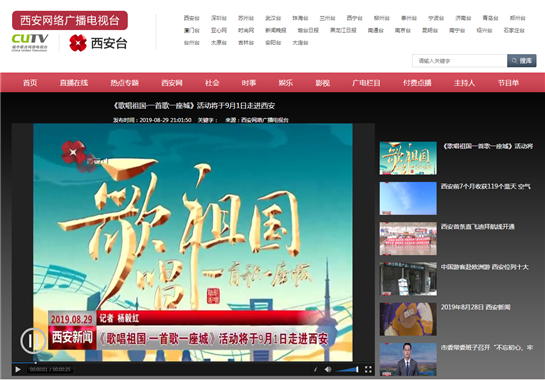545x380 pixels.
Task: Adjust the blue volume slider
Action: point(348,369)
